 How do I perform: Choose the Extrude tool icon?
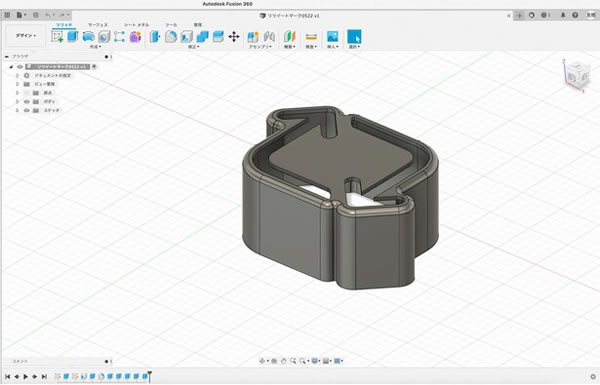click(73, 37)
